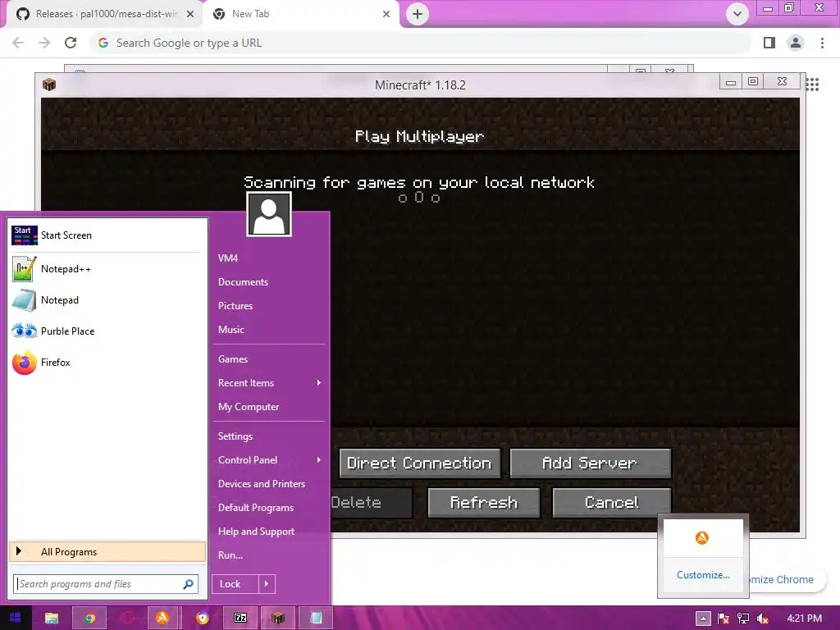Toggle Chrome side panel
Screen dimensions: 840x630
point(769,43)
